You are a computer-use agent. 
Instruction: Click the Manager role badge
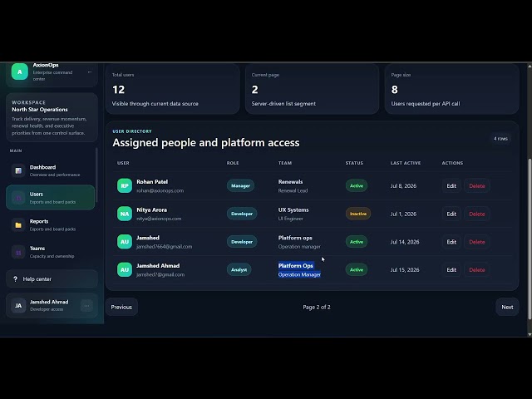point(240,186)
